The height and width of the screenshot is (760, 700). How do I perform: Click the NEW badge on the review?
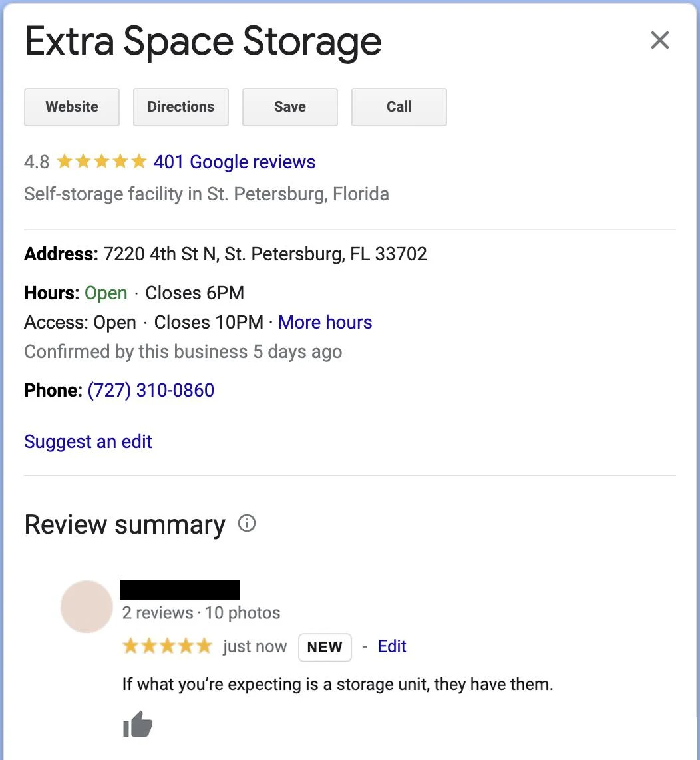pos(325,647)
